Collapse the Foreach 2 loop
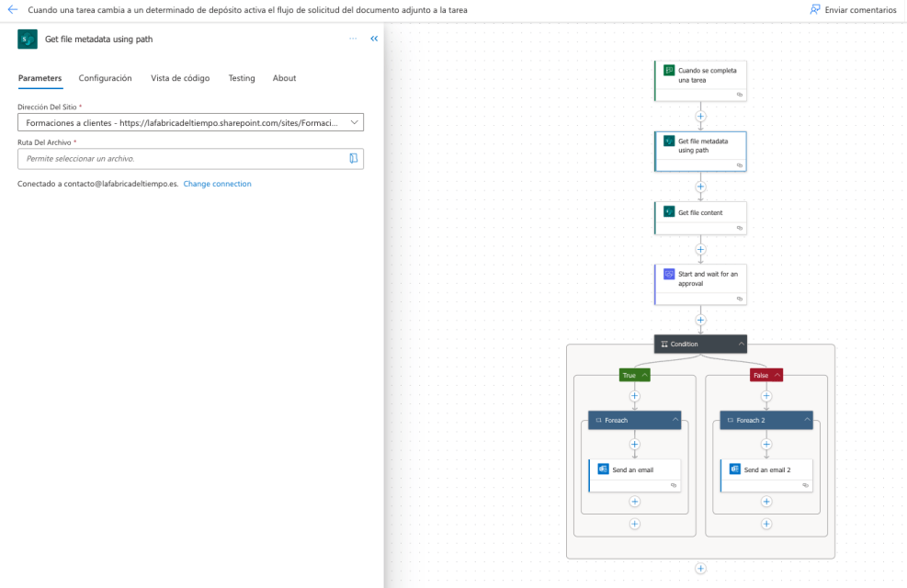Viewport: 907px width, 588px height. (x=807, y=420)
